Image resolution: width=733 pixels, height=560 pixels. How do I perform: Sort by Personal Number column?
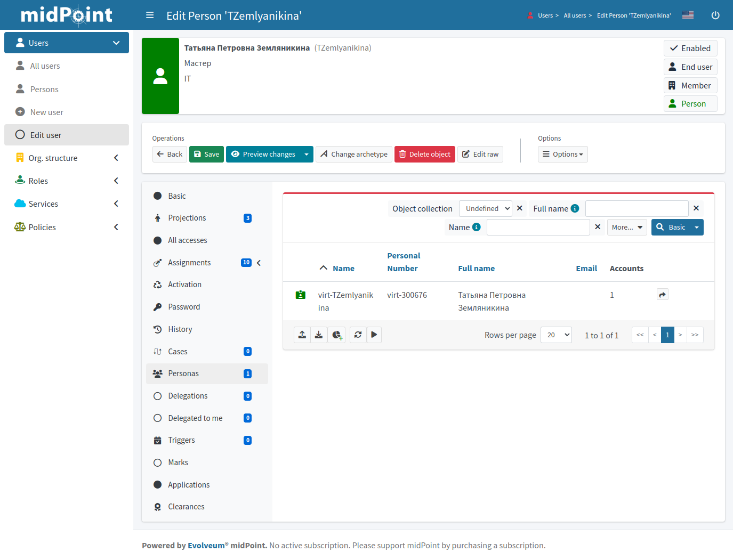[404, 262]
